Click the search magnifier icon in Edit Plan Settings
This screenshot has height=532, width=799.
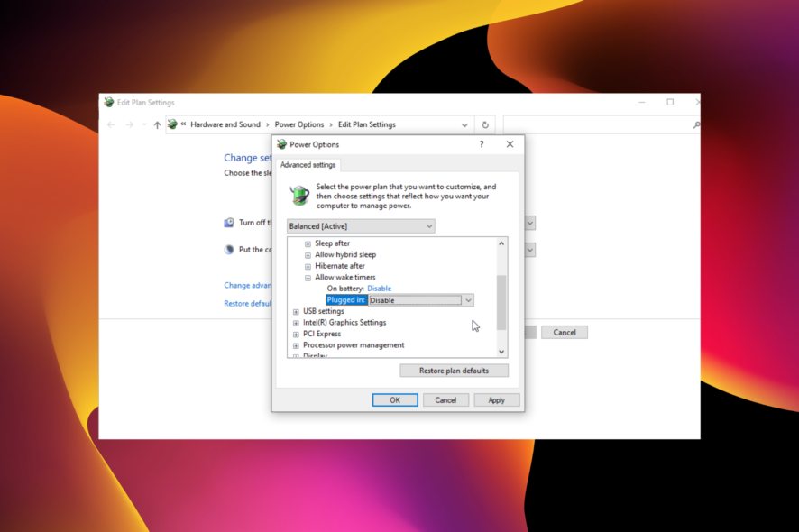(696, 124)
